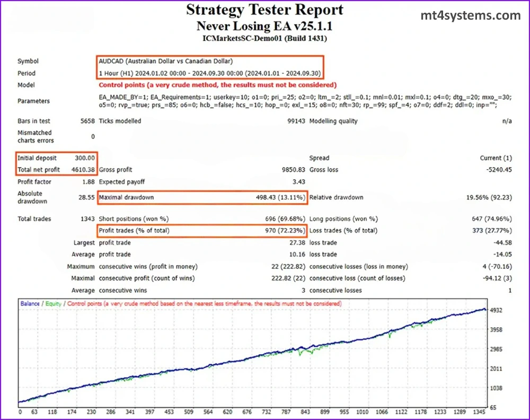Select the Never Losing EA v25.1.1 heading
Image resolution: width=530 pixels, height=420 pixels.
pos(264,25)
